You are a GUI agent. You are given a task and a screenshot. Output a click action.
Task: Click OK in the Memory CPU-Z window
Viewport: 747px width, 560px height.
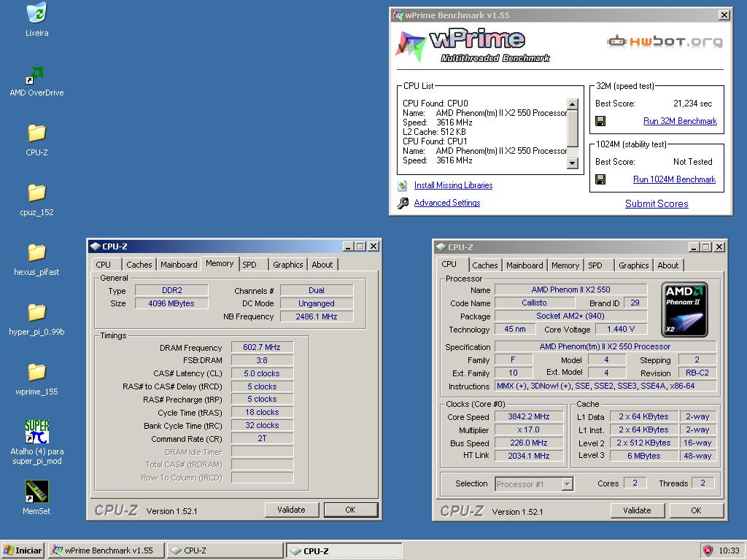point(351,510)
